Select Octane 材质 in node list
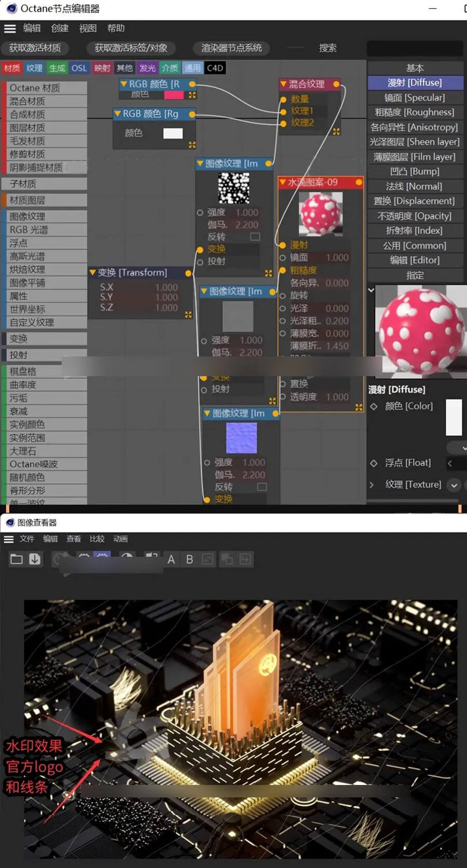Screen dimensions: 467x868 [x=45, y=88]
